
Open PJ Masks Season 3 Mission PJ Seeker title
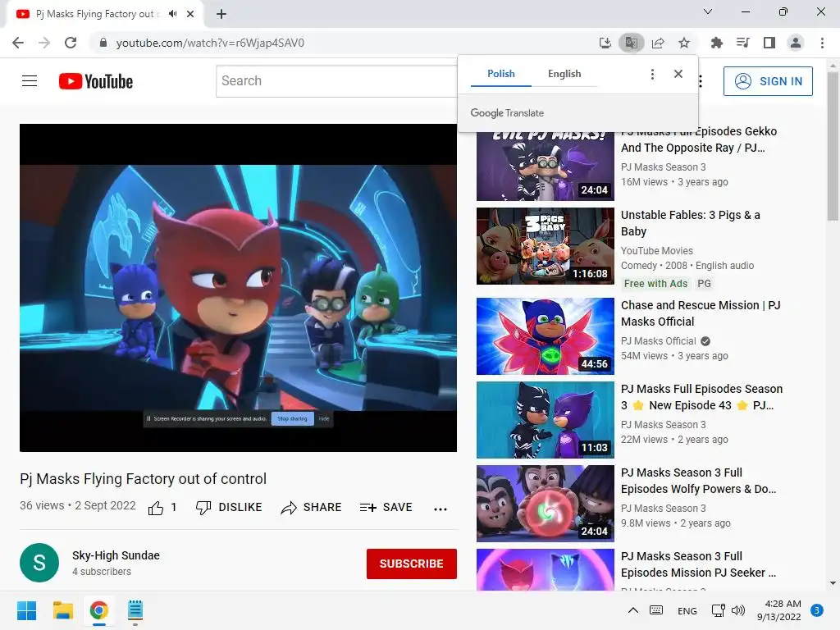click(699, 564)
